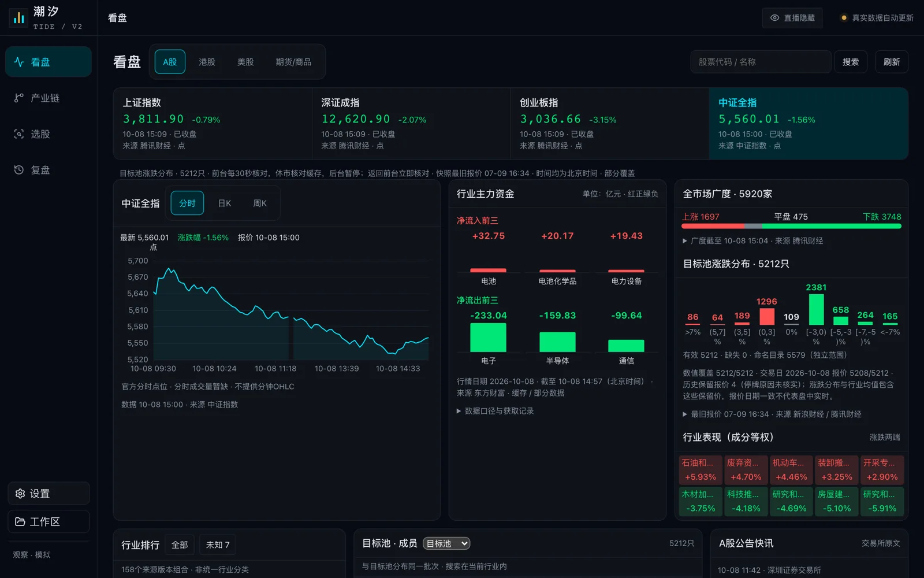Viewport: 924px width, 578px height.
Task: Open the 石油和... +5.93% industry tile
Action: (x=701, y=470)
